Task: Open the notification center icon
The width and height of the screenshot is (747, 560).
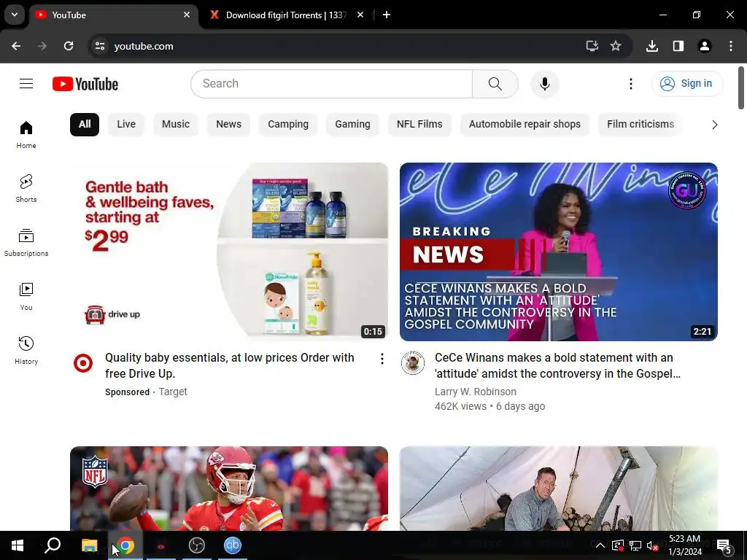Action: click(724, 545)
